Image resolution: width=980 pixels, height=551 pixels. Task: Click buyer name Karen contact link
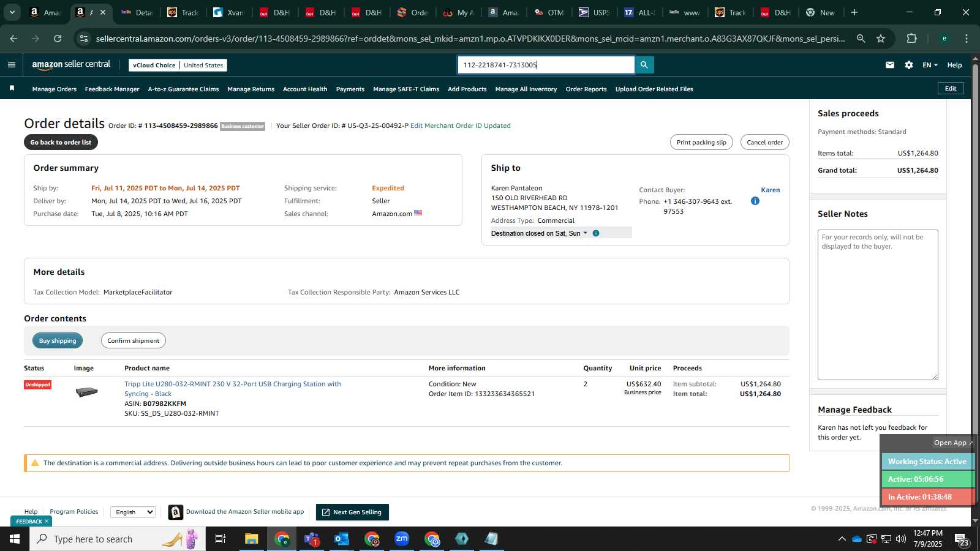point(771,190)
